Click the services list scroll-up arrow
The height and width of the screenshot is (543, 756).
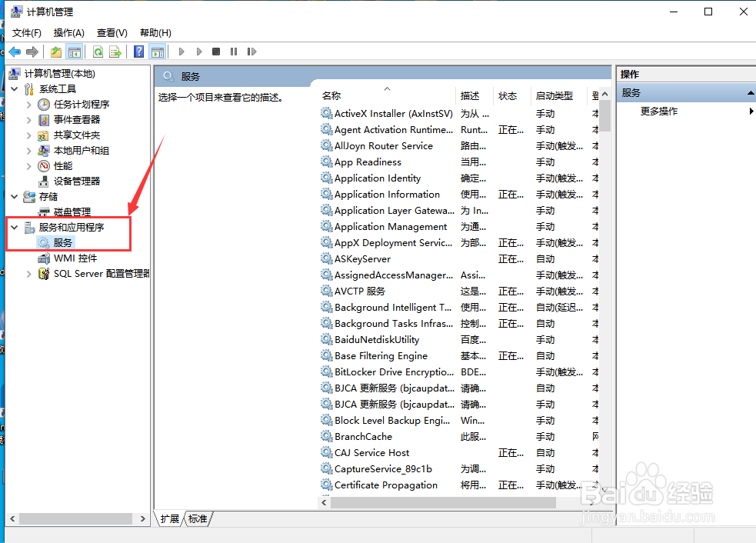point(605,94)
